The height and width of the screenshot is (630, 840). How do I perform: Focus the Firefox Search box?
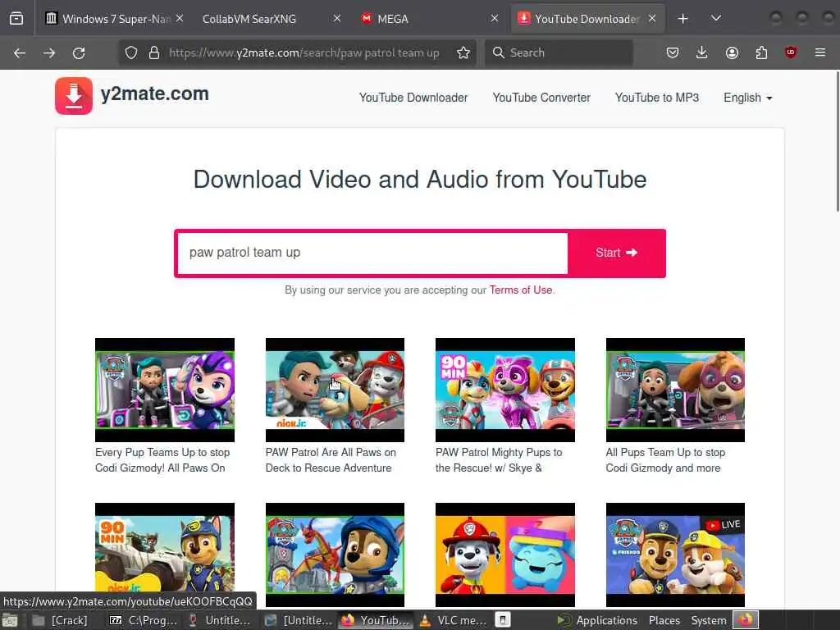559,52
